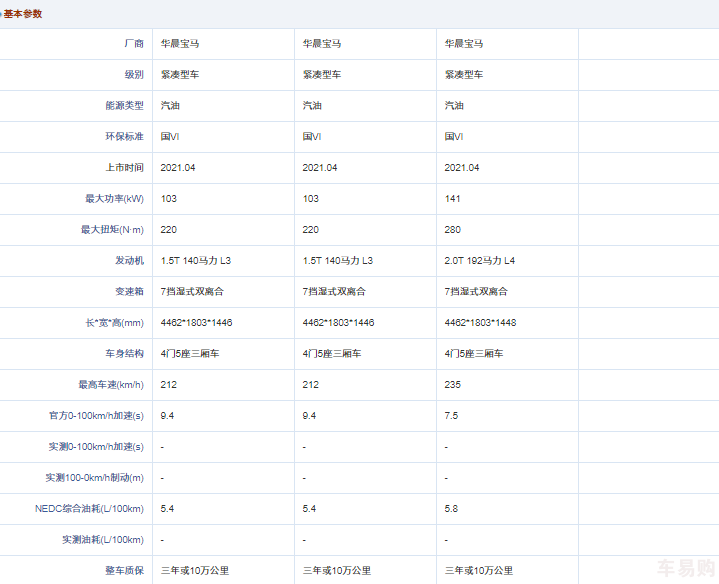Select the NEDC综合油耗(L/100km) row label
This screenshot has height=584, width=719.
click(x=89, y=508)
